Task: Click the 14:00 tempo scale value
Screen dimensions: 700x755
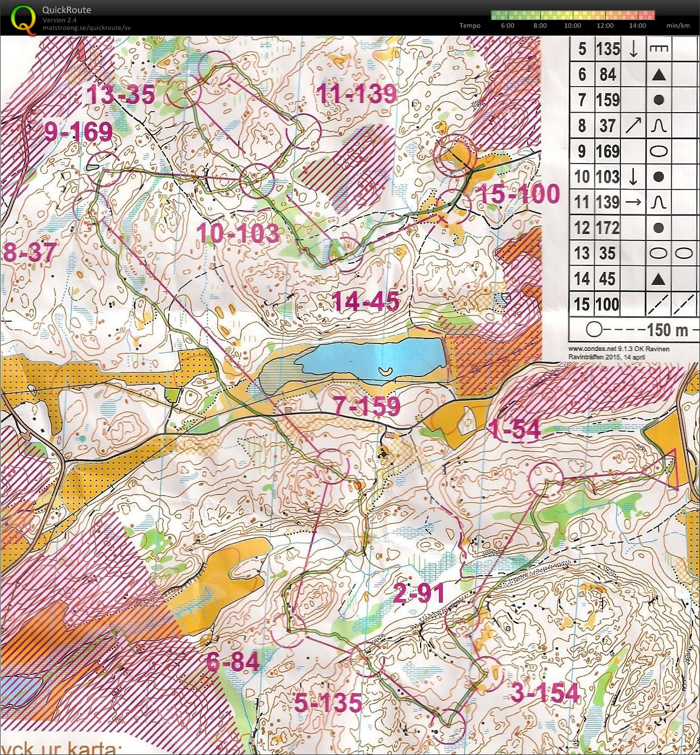Action: coord(638,25)
